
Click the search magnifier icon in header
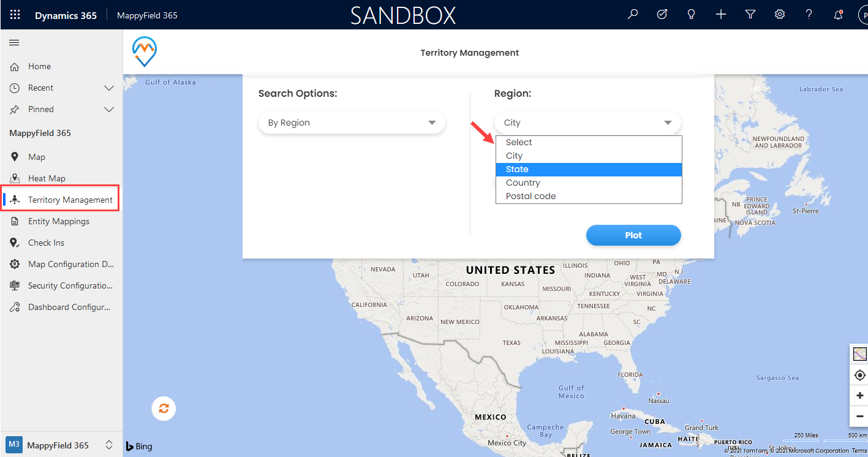pos(633,15)
